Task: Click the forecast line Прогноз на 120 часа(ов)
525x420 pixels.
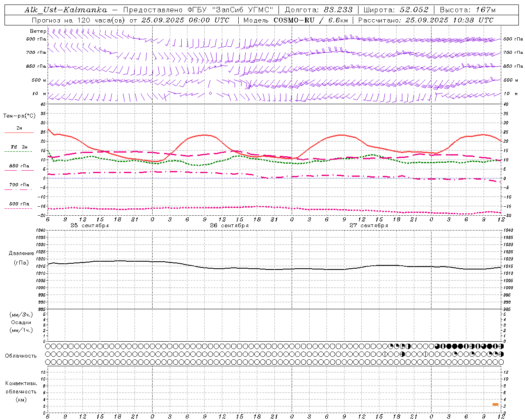Action: [x=78, y=20]
